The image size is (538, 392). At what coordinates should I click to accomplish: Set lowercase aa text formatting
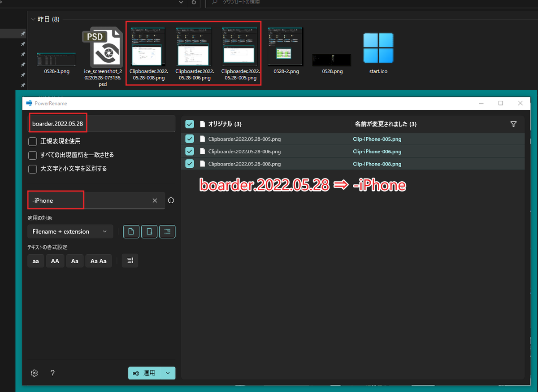[x=36, y=261]
